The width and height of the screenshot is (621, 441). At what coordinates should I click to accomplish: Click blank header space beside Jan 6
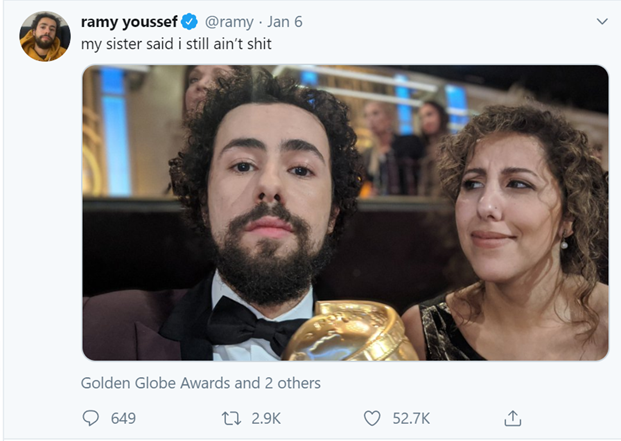450,21
